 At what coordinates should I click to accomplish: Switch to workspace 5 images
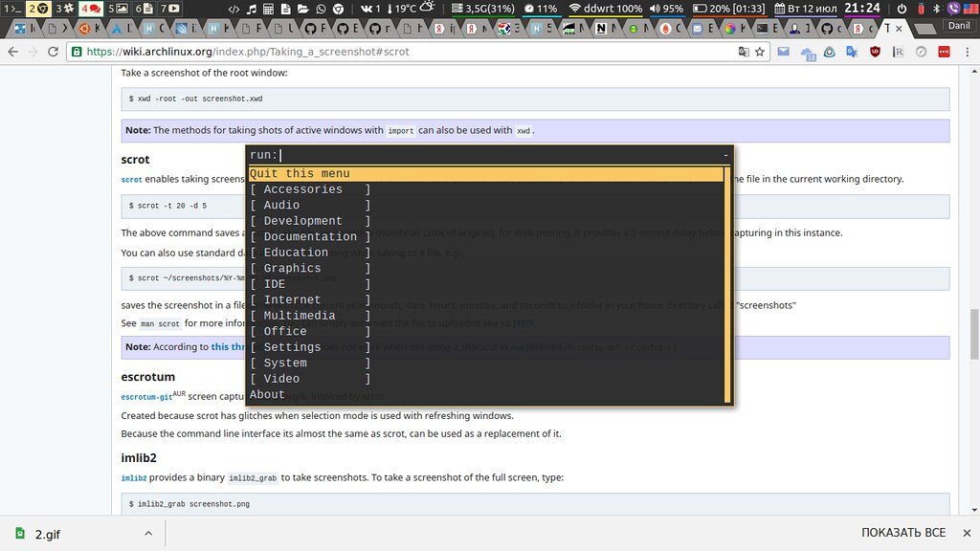click(118, 8)
